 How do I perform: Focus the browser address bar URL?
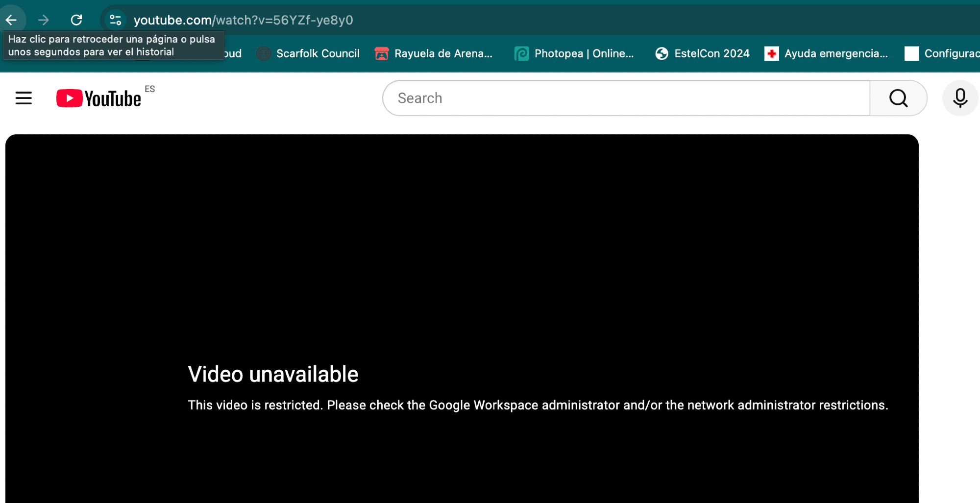pos(244,20)
